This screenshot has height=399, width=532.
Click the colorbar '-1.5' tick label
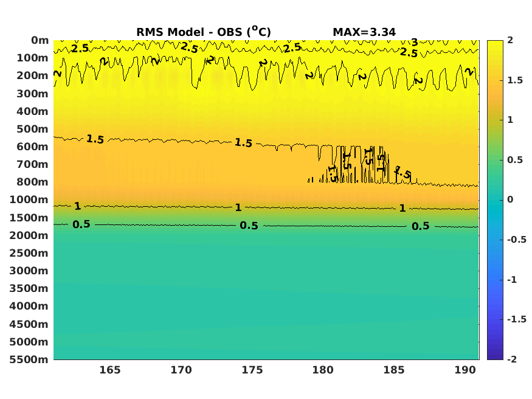(x=517, y=319)
